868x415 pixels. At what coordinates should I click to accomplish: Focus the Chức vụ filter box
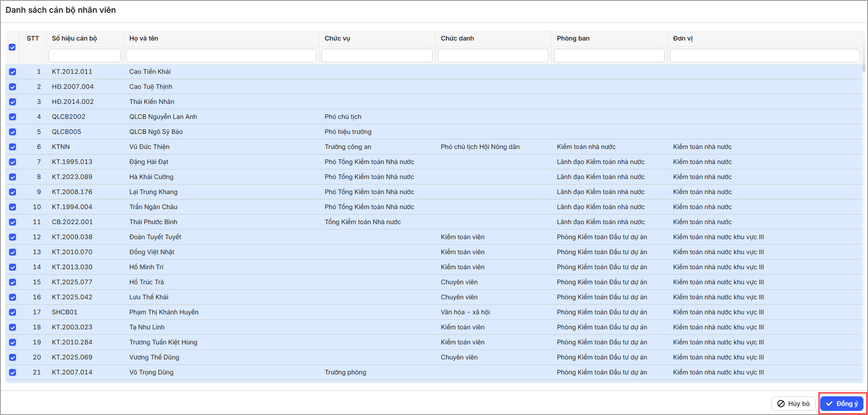coord(377,56)
